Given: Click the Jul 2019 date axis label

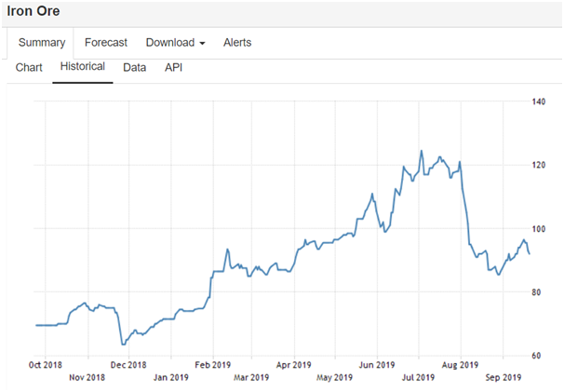Looking at the screenshot, I should pyautogui.click(x=419, y=377).
